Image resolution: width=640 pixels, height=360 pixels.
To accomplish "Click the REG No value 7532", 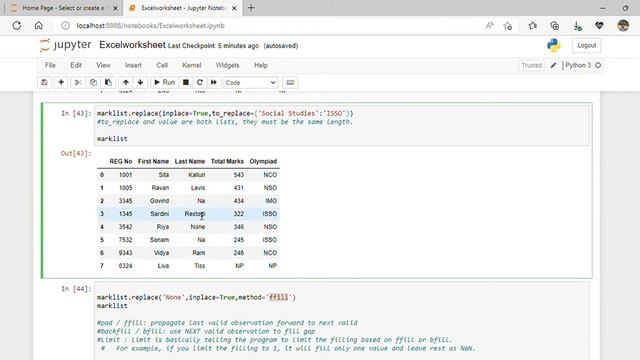I will [x=125, y=240].
